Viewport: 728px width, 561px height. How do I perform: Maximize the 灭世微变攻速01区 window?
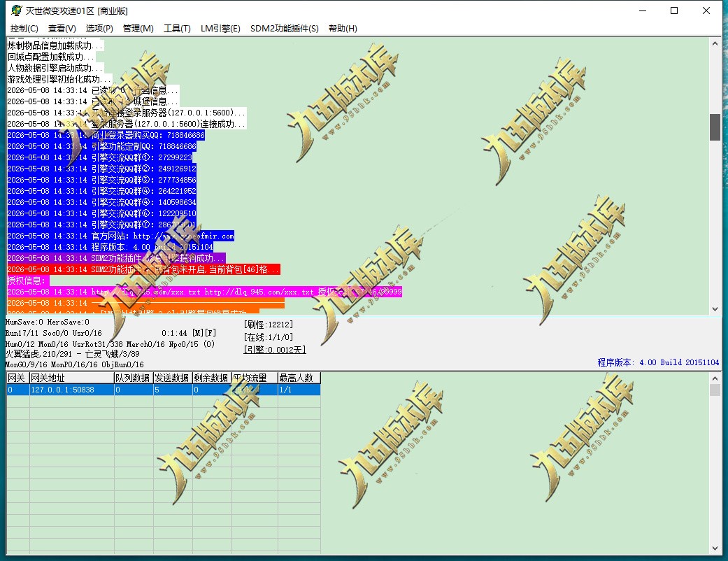(674, 10)
